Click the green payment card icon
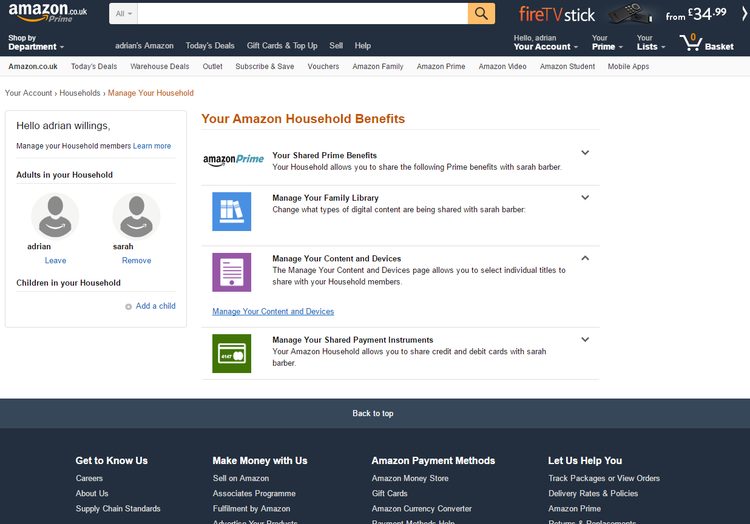 [x=232, y=353]
